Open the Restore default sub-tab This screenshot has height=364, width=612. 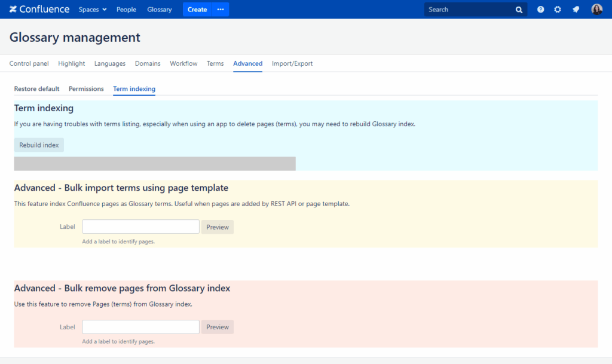point(36,88)
